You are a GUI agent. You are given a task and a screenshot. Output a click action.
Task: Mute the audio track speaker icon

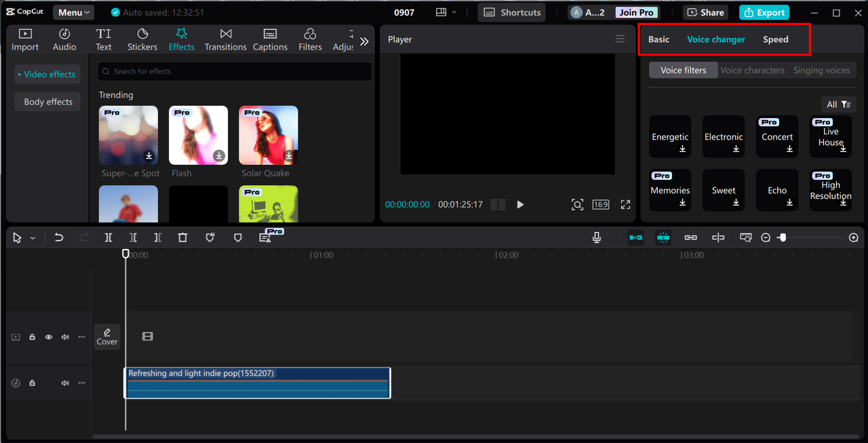pos(65,383)
